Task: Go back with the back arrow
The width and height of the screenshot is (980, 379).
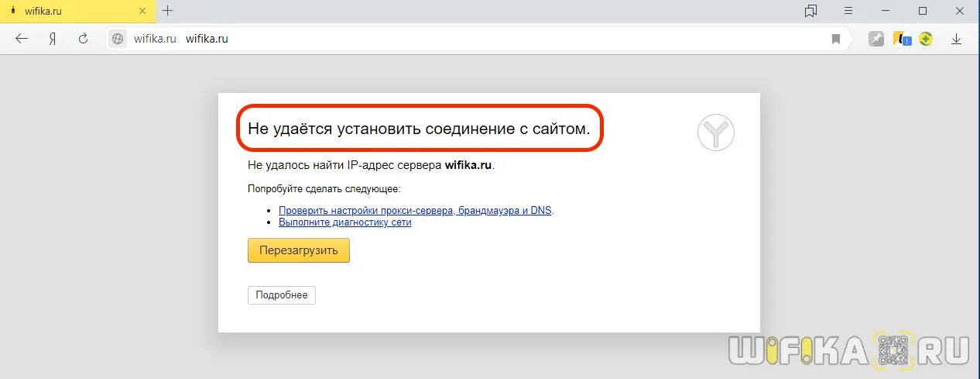Action: tap(22, 39)
